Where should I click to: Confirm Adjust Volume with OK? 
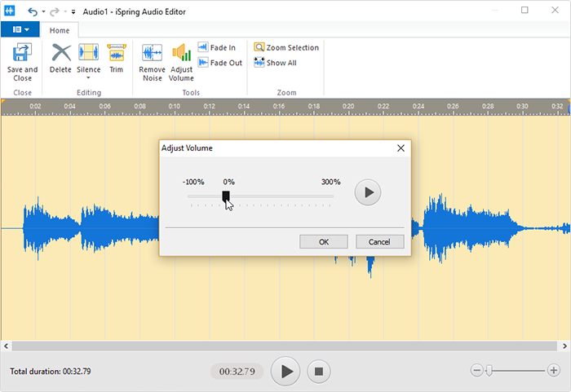(x=323, y=242)
